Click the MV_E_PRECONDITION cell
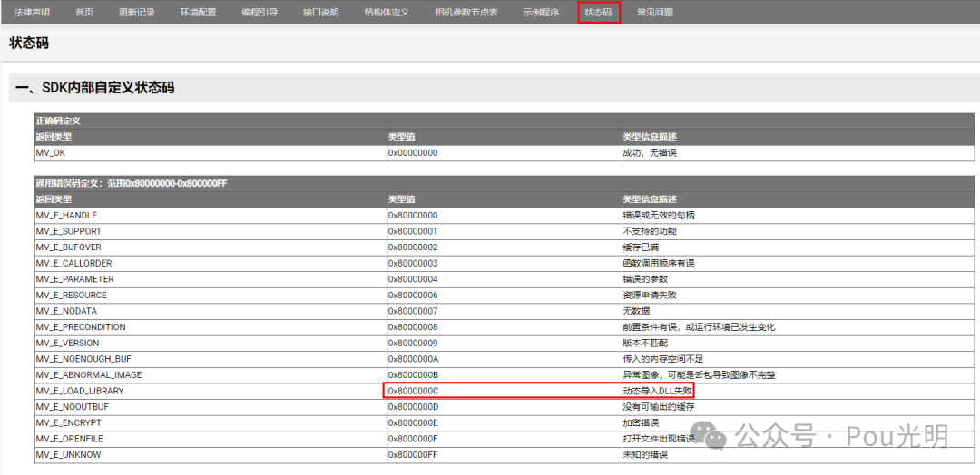 (x=211, y=327)
